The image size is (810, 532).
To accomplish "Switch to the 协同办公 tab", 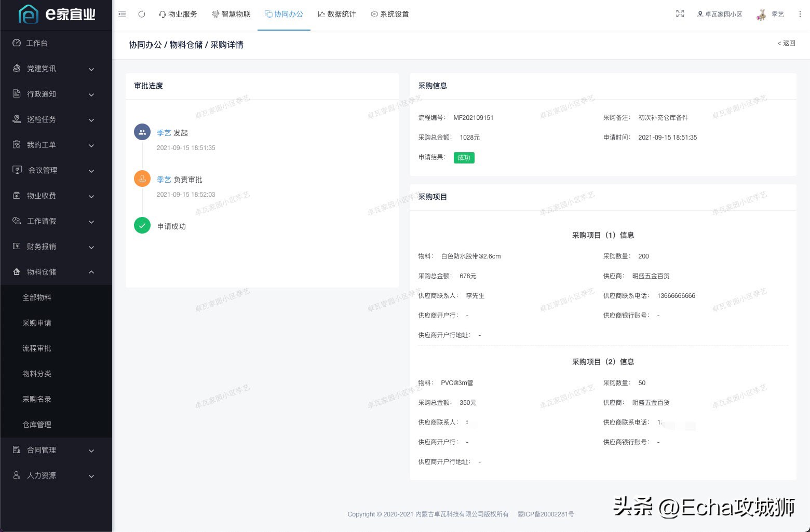I will click(x=284, y=14).
